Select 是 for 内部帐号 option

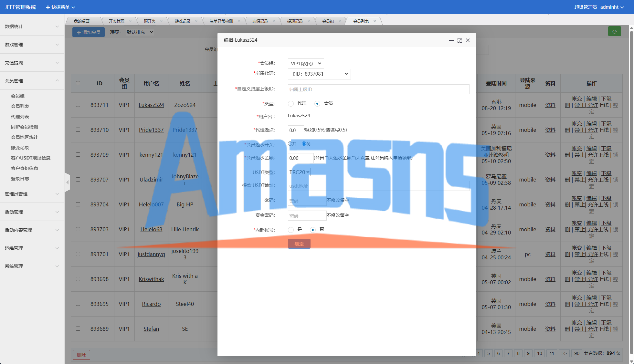(291, 230)
